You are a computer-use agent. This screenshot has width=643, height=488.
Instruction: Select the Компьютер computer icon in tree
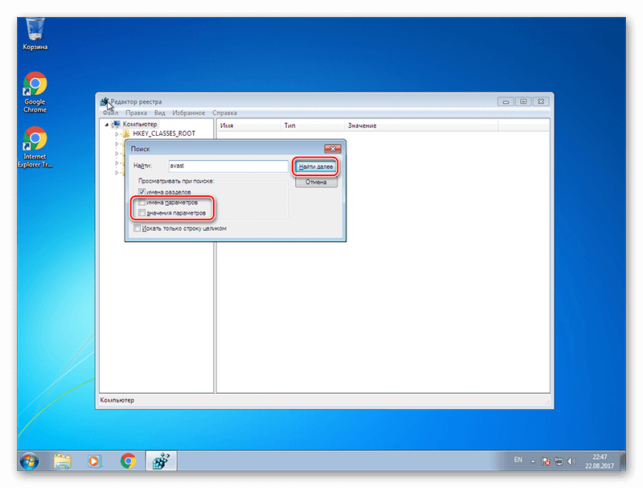pyautogui.click(x=116, y=124)
